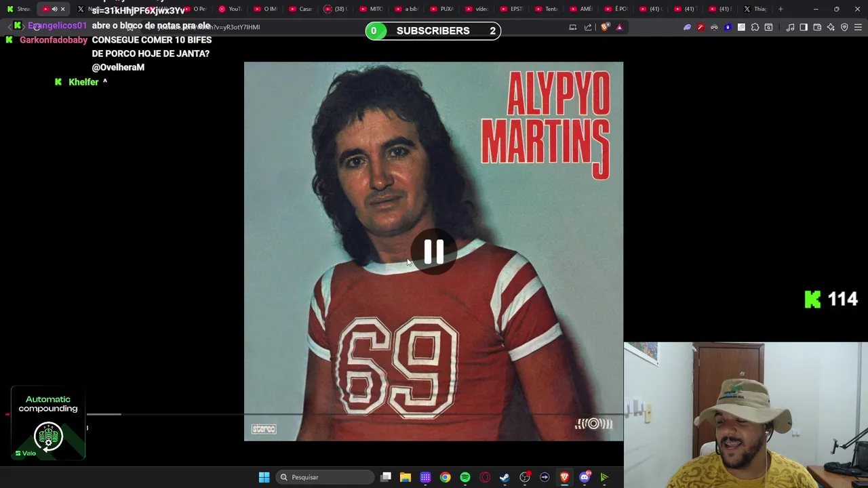
Task: Open Brave browser taskbar icon
Action: (564, 477)
